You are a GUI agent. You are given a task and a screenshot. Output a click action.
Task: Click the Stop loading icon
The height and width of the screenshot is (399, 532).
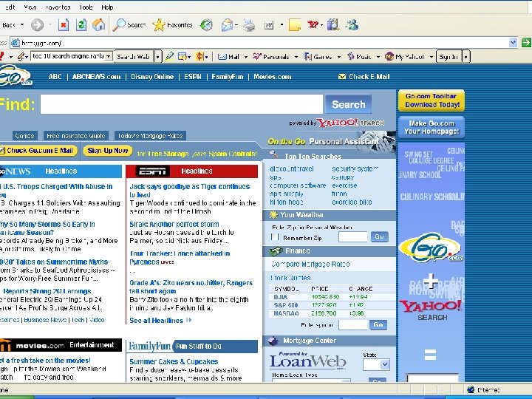click(64, 25)
